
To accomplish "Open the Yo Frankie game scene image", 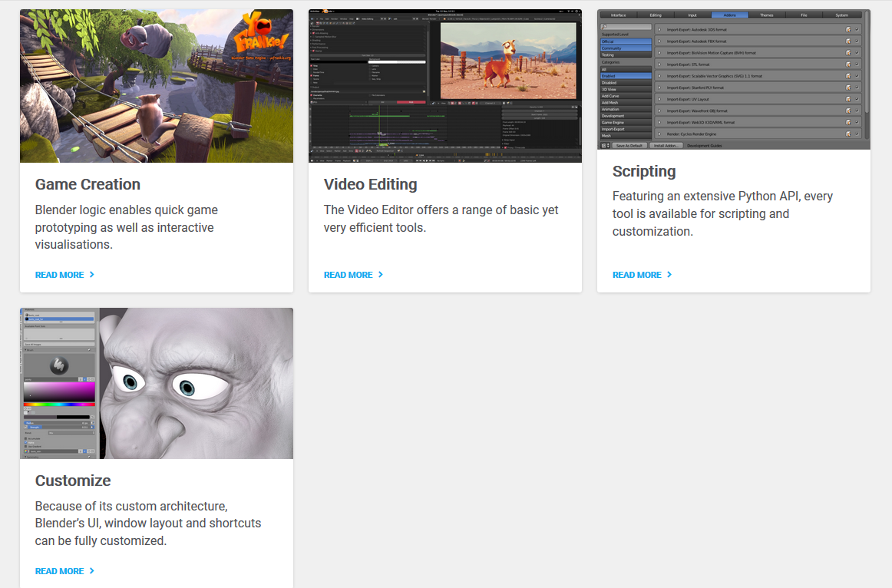I will pos(157,86).
